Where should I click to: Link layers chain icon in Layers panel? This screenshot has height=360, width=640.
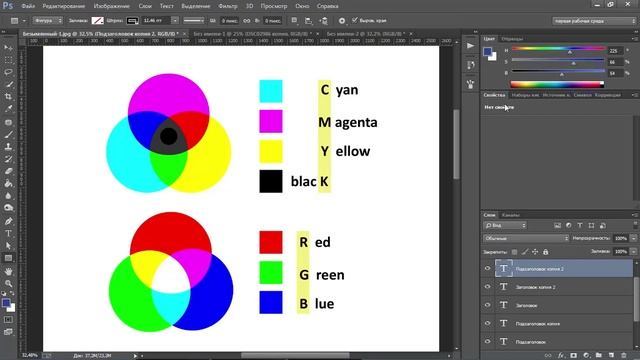[x=548, y=356]
